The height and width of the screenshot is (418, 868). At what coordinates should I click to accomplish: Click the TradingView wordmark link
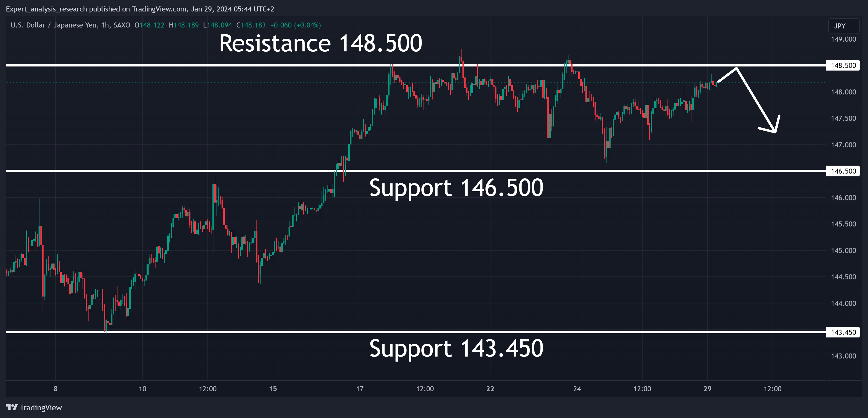41,407
